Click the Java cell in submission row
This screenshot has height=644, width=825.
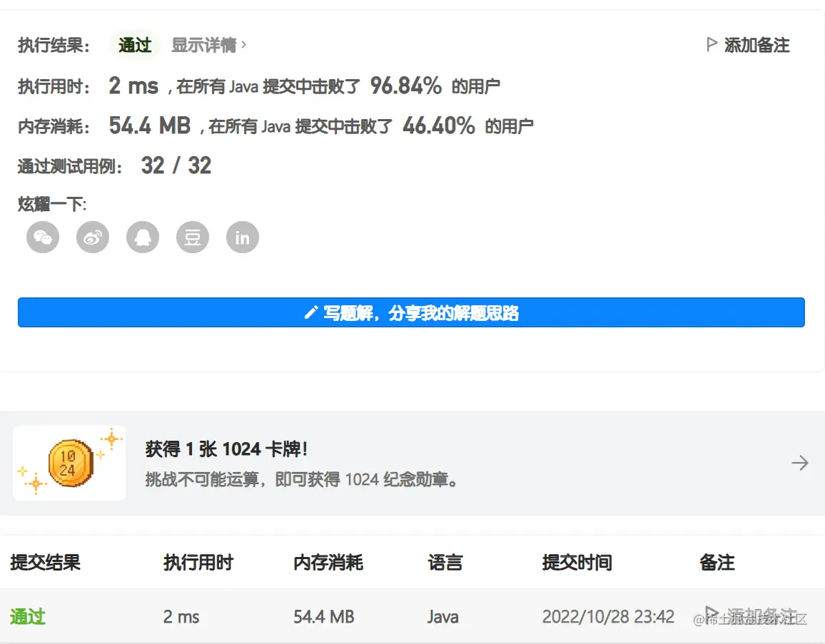coord(443,617)
